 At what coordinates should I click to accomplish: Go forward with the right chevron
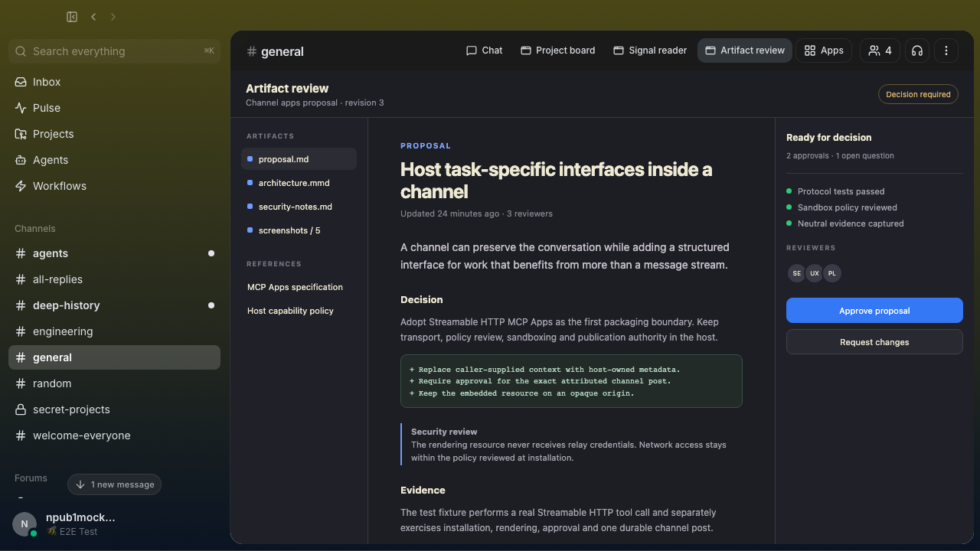click(x=113, y=17)
